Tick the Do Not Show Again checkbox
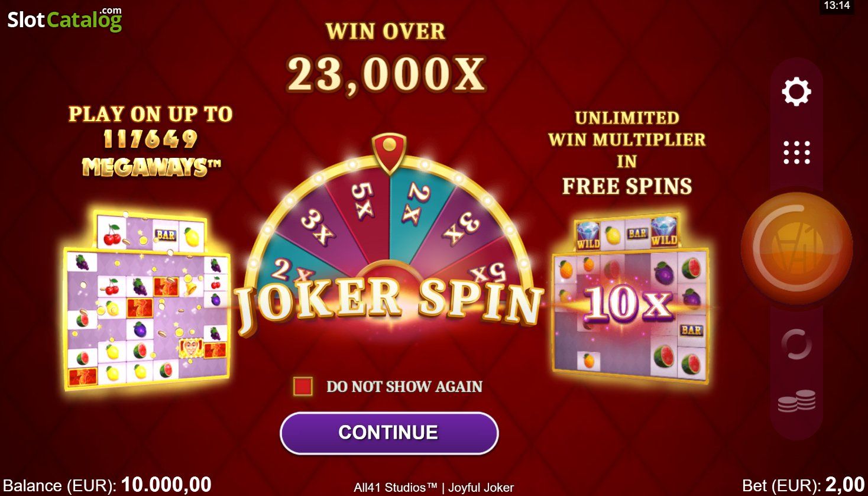This screenshot has height=496, width=868. pos(303,387)
